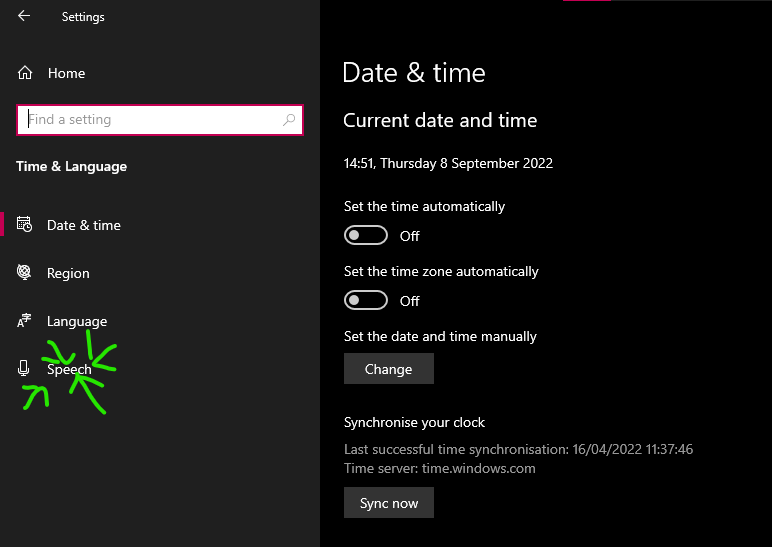Click the Language character icon
Viewport: 772px width, 547px height.
(25, 321)
